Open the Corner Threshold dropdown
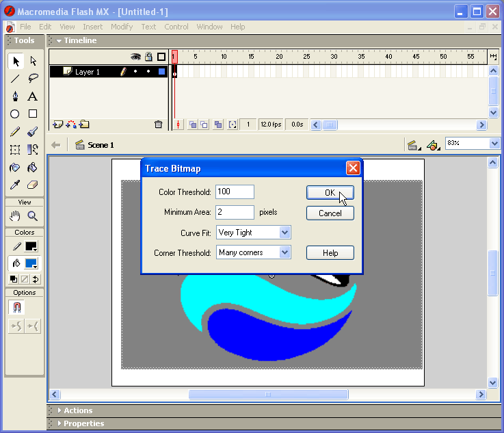 284,252
